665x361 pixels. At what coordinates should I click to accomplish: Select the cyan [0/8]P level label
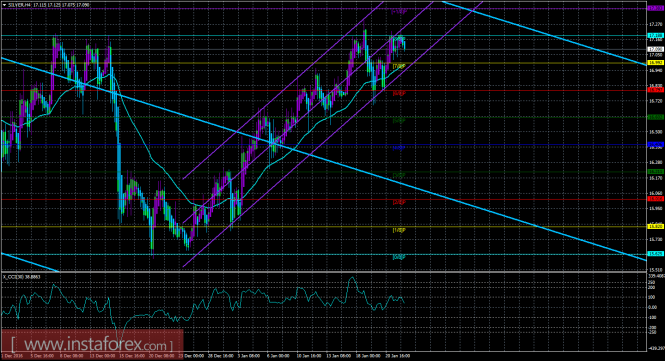(x=399, y=257)
